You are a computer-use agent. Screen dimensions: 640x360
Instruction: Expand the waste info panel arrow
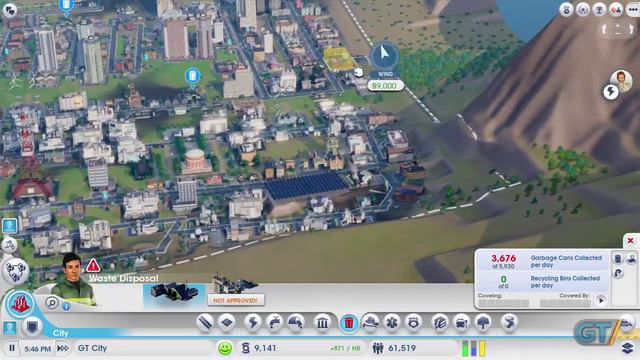tap(601, 301)
